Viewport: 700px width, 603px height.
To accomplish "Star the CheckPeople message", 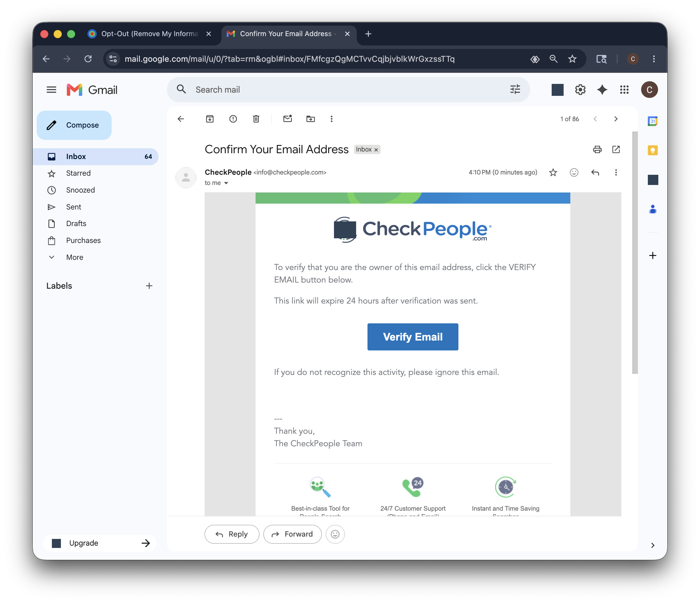I will pos(553,172).
